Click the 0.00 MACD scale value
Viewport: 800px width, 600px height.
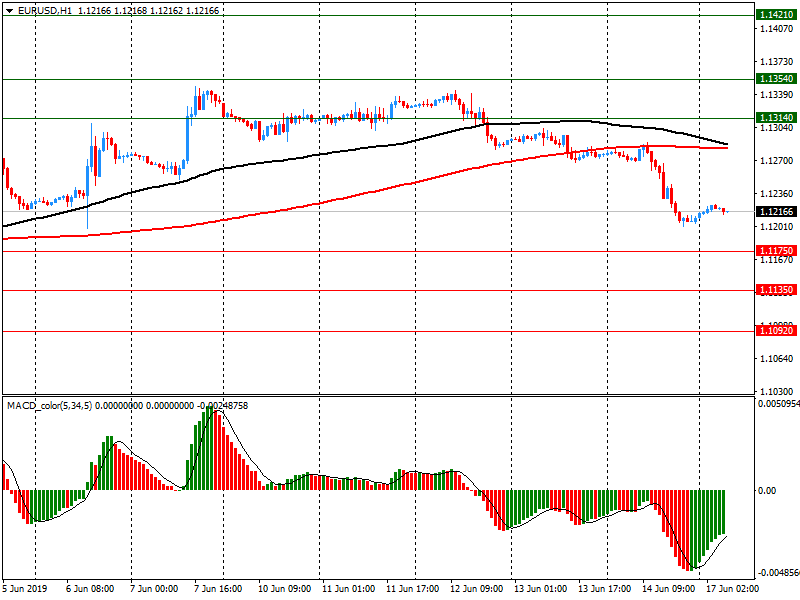[767, 490]
